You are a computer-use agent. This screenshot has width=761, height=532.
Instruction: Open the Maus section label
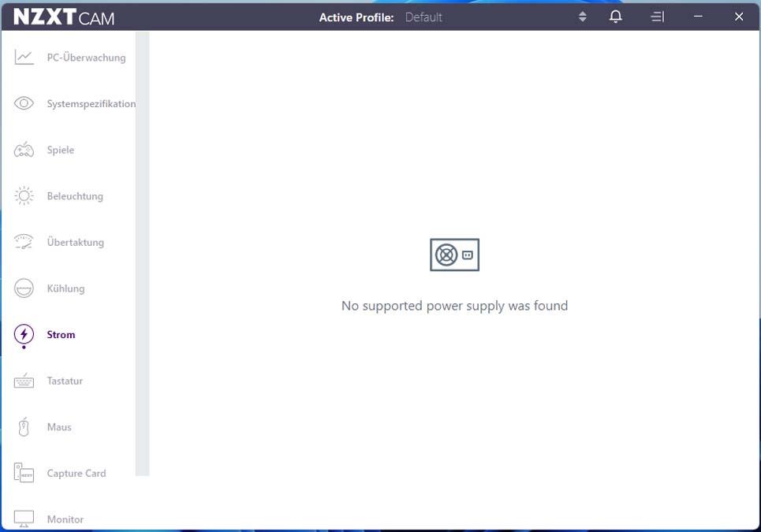click(59, 427)
